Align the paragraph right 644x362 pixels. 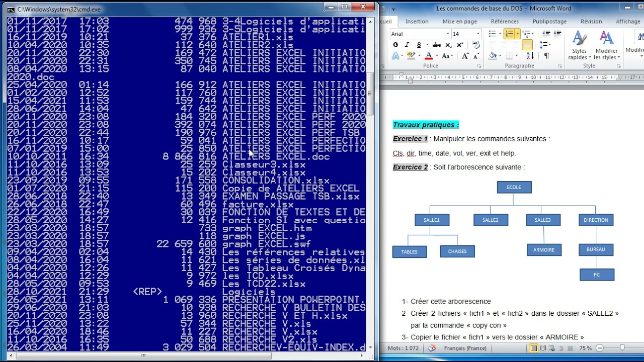(516, 45)
